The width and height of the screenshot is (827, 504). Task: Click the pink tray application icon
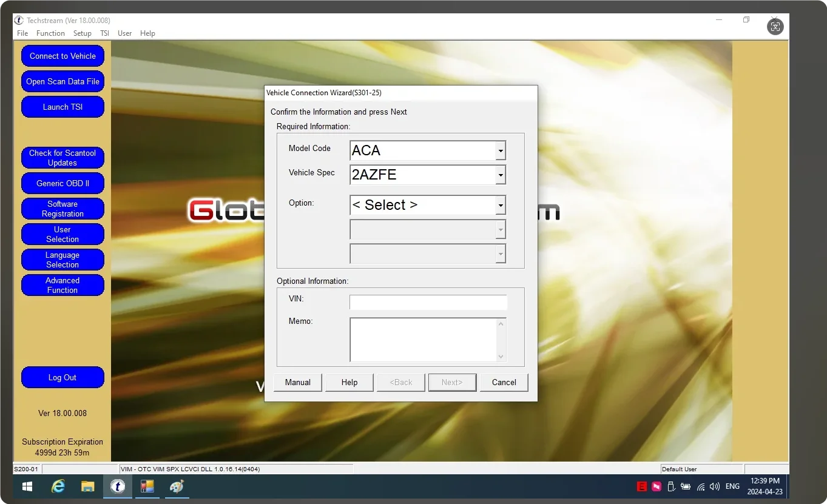click(657, 486)
